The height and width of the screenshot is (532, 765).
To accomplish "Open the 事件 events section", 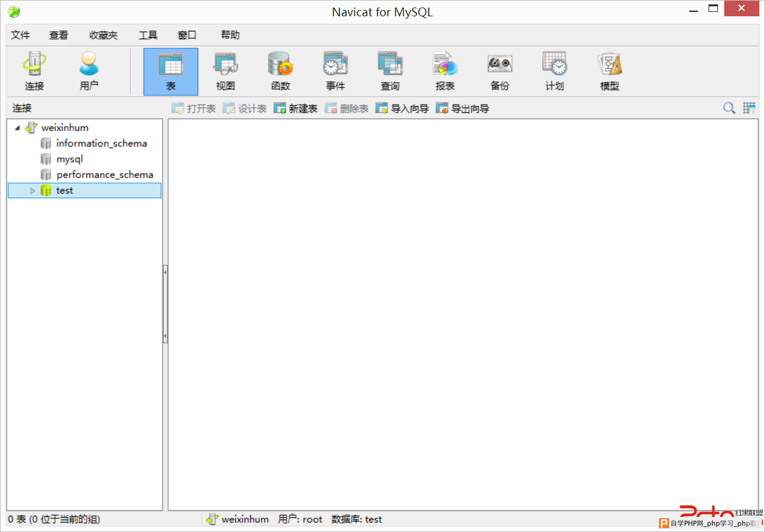I will [335, 71].
